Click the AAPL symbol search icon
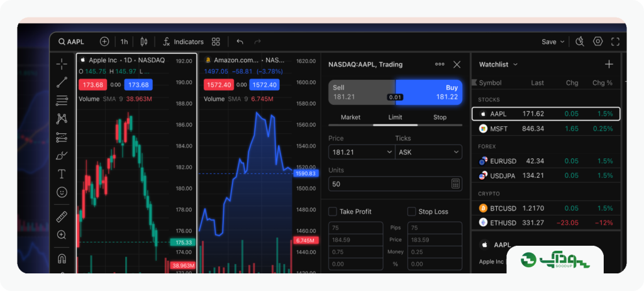 click(62, 42)
